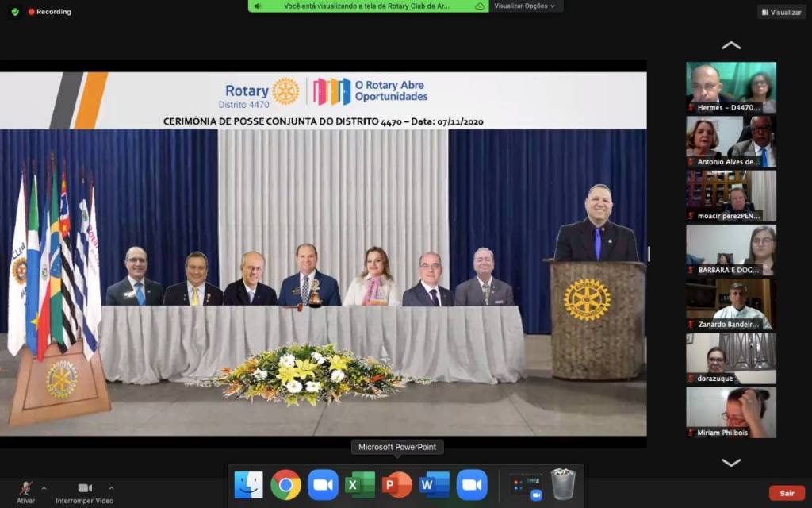Viewport: 812px width, 508px height.
Task: Open Finder from the dock
Action: click(x=249, y=484)
